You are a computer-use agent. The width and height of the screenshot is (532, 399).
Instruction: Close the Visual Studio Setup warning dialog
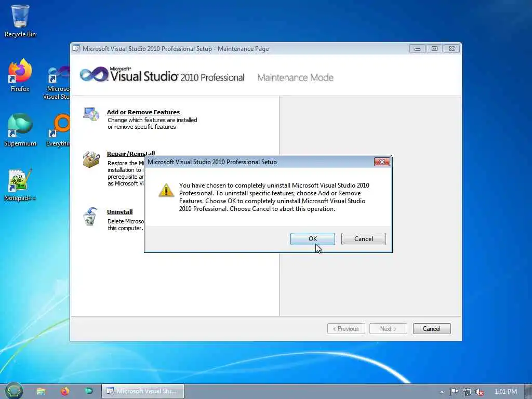(382, 162)
